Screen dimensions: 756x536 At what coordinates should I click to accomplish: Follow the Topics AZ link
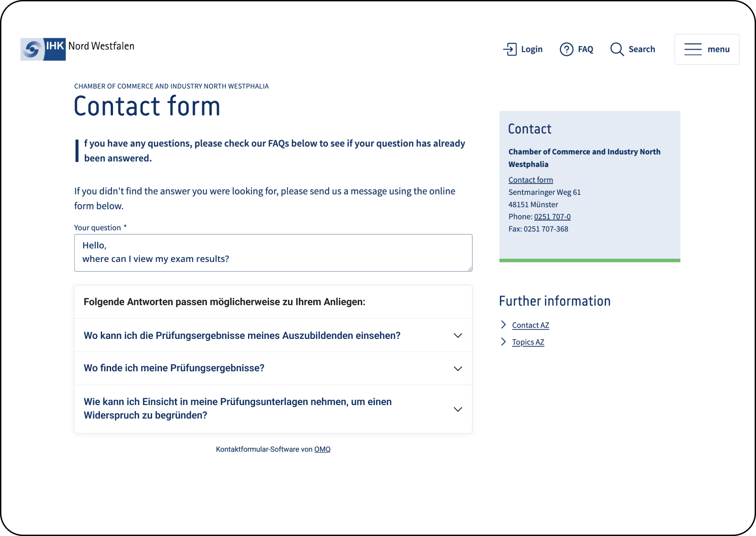tap(528, 342)
